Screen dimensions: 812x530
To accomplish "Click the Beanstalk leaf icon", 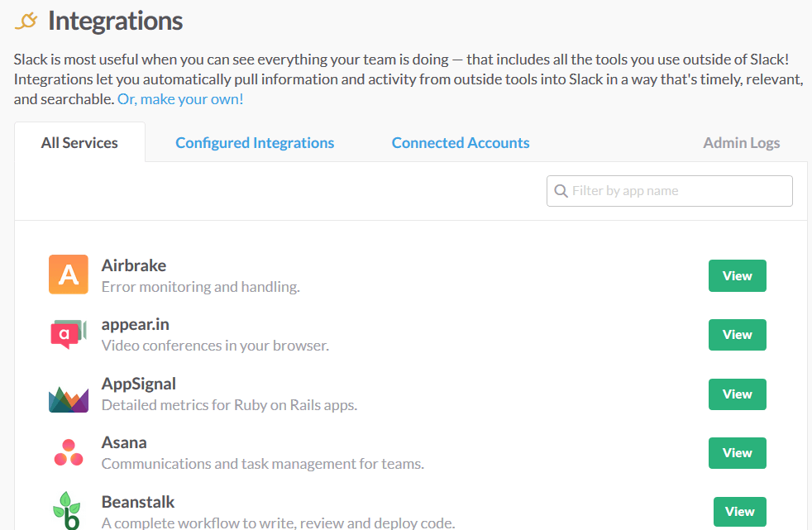I will pyautogui.click(x=69, y=509).
